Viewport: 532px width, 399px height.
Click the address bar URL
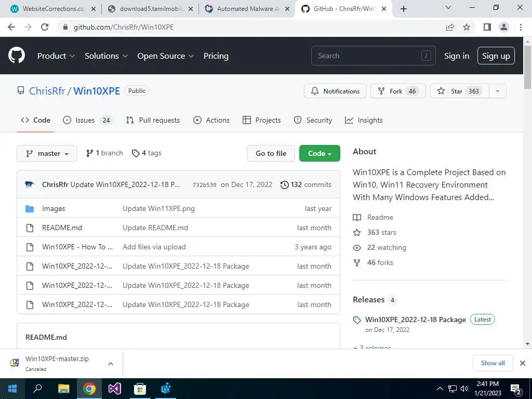pyautogui.click(x=124, y=27)
